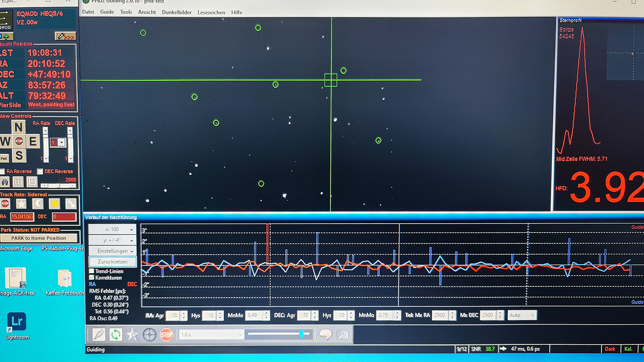Increase RA MnMo 0.49 stepper
This screenshot has height=362, width=644.
click(266, 313)
